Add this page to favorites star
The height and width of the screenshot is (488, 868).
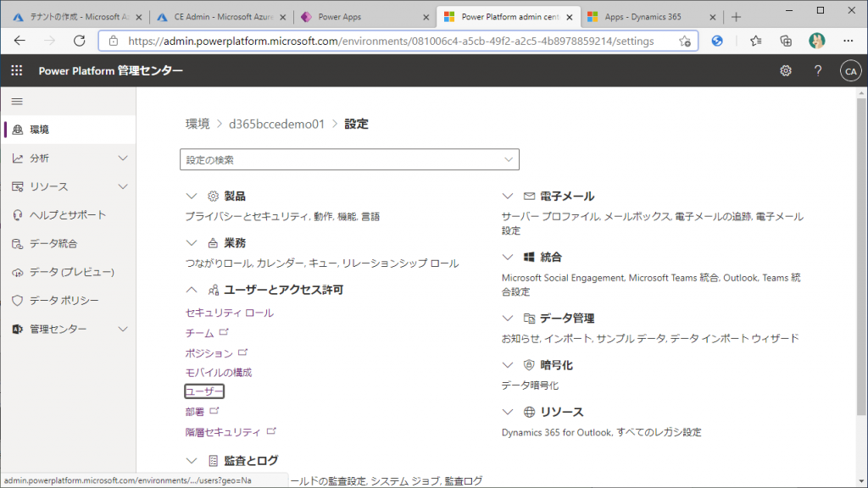point(685,41)
